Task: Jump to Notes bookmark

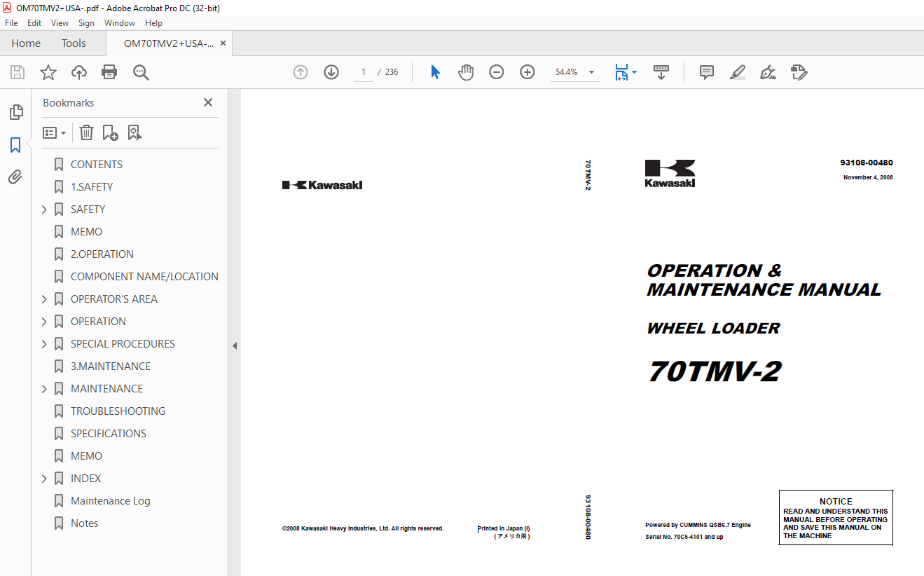Action: 85,523
